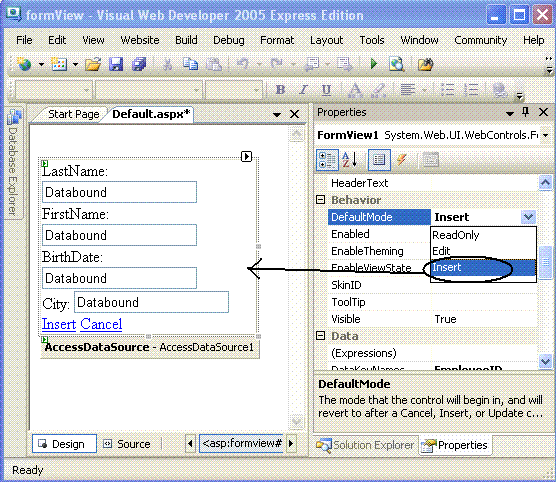Click the New Web Site toolbar icon

tap(24, 65)
